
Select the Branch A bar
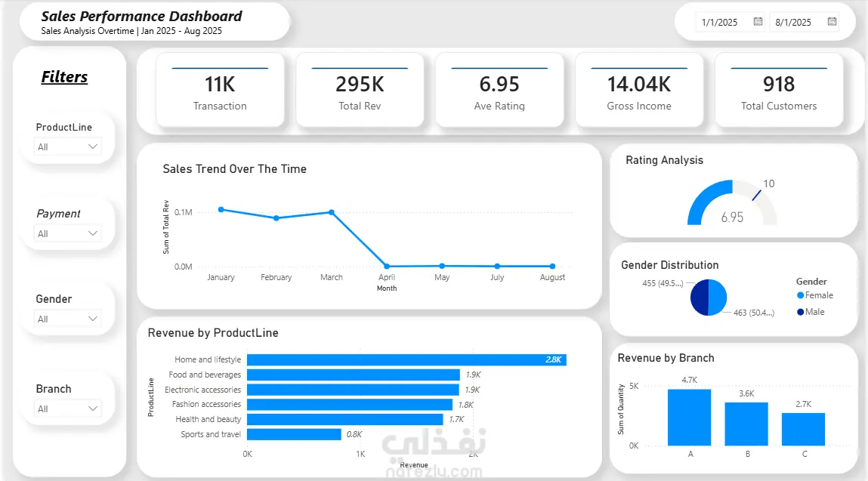point(689,418)
